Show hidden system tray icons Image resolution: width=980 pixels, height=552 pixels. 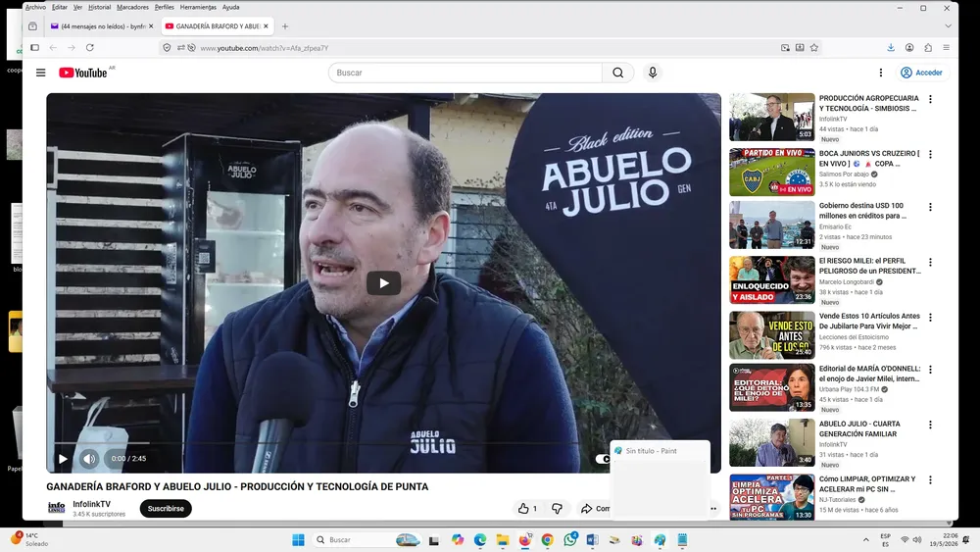(x=865, y=540)
